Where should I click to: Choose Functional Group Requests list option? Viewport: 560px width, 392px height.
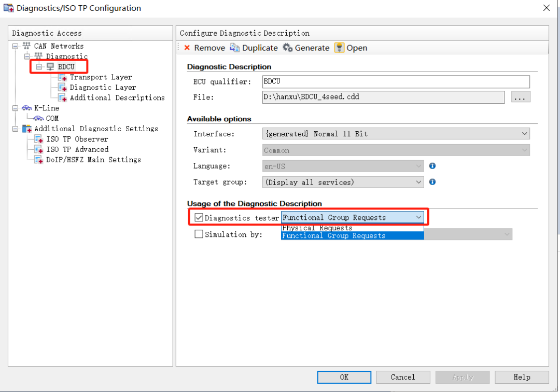[x=333, y=236]
